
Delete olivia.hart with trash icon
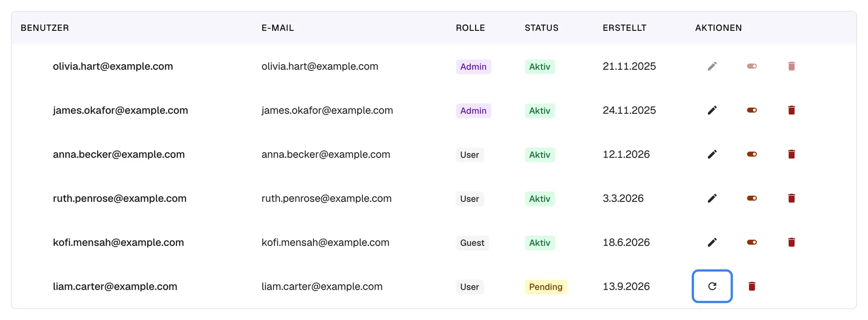tap(791, 67)
